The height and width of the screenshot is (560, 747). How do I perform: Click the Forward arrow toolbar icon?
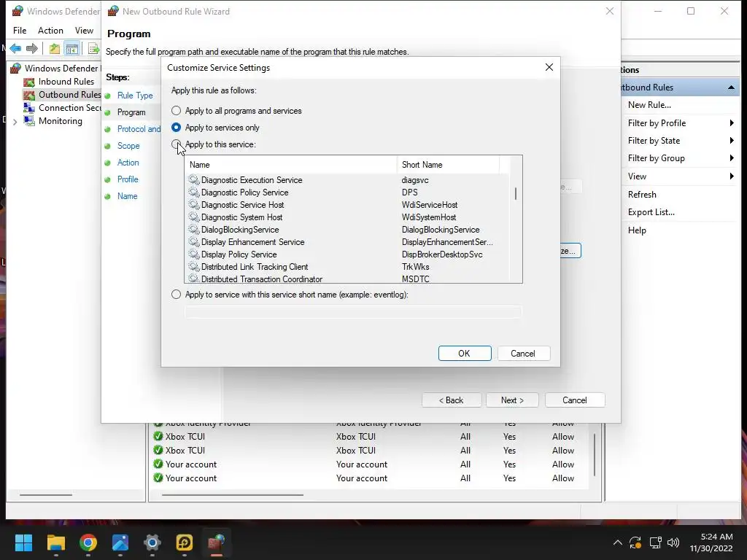[x=32, y=48]
